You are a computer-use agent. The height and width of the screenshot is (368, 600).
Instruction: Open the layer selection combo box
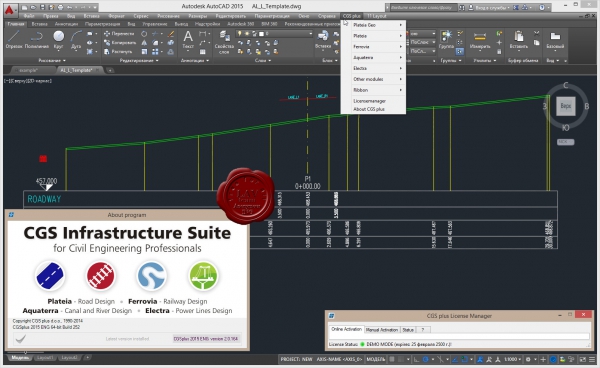click(x=274, y=34)
